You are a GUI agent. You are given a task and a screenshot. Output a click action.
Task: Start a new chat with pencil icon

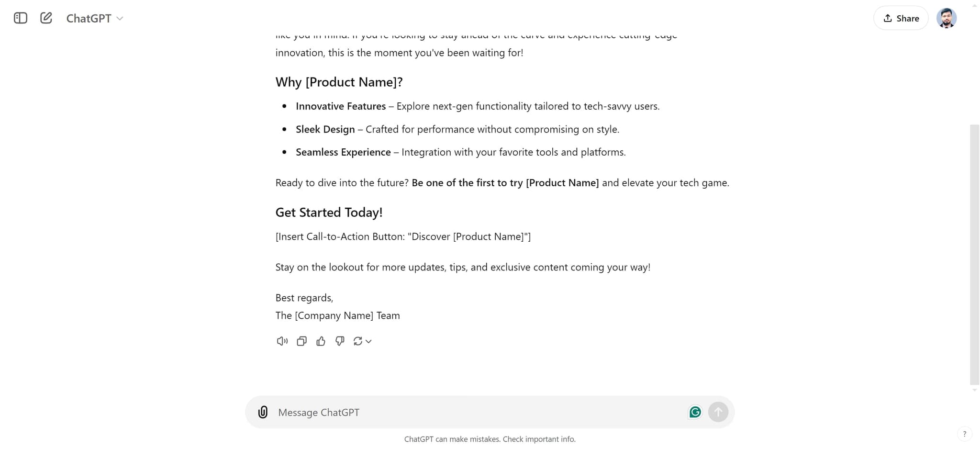[46, 18]
